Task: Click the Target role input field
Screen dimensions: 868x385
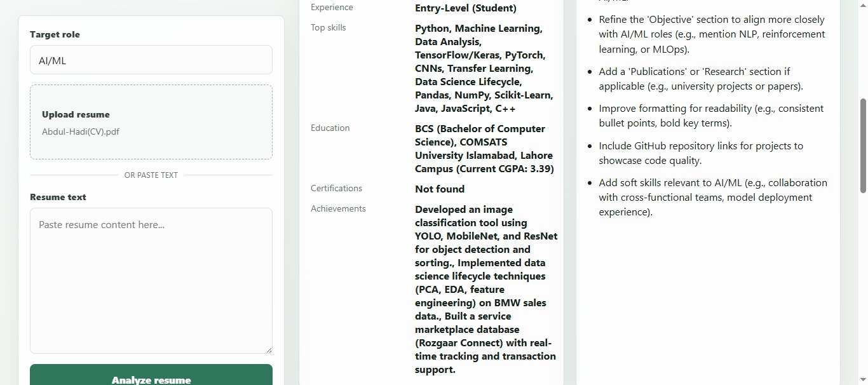Action: (151, 60)
